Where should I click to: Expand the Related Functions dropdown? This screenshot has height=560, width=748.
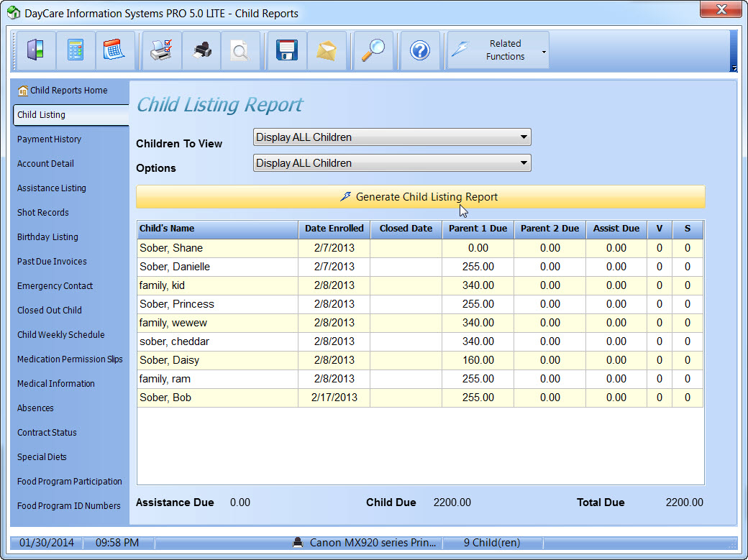pos(498,50)
